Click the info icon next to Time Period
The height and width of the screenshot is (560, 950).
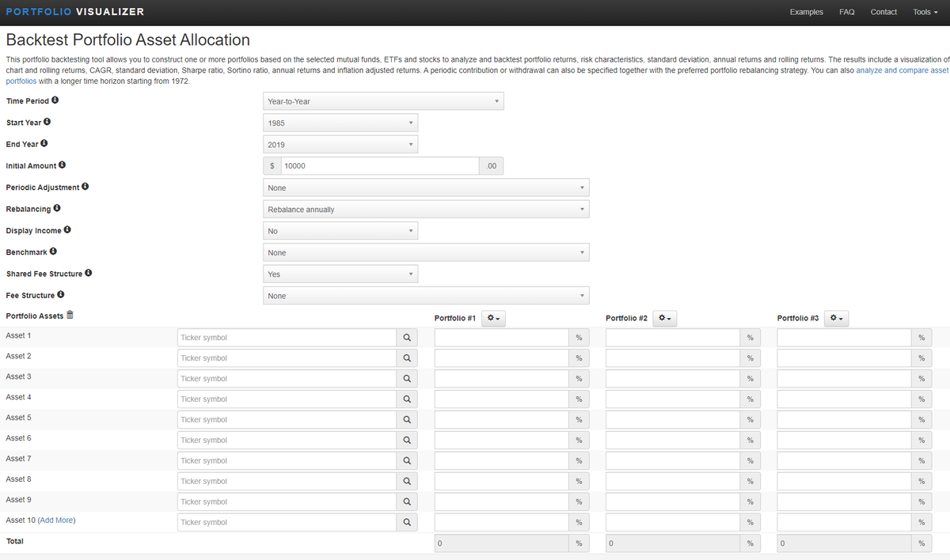click(55, 101)
